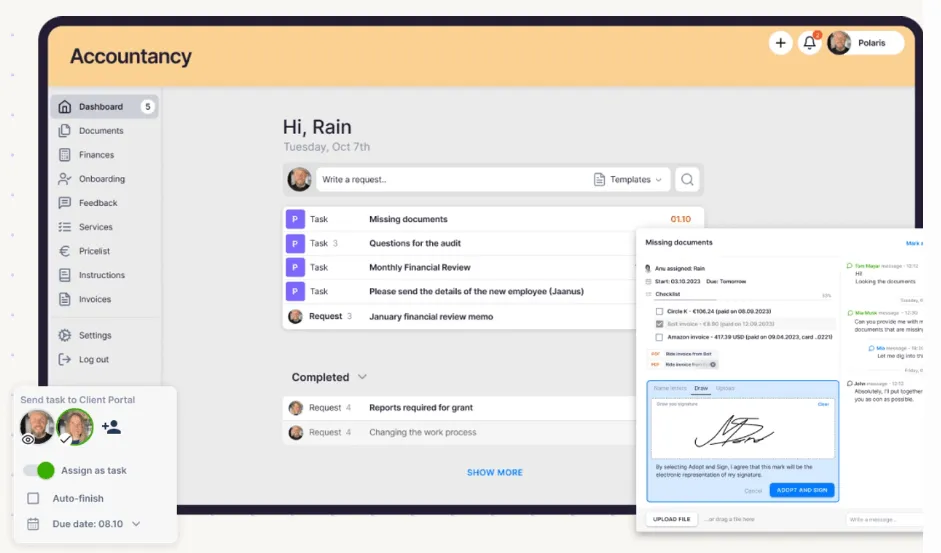Click the Write a message field

885,519
